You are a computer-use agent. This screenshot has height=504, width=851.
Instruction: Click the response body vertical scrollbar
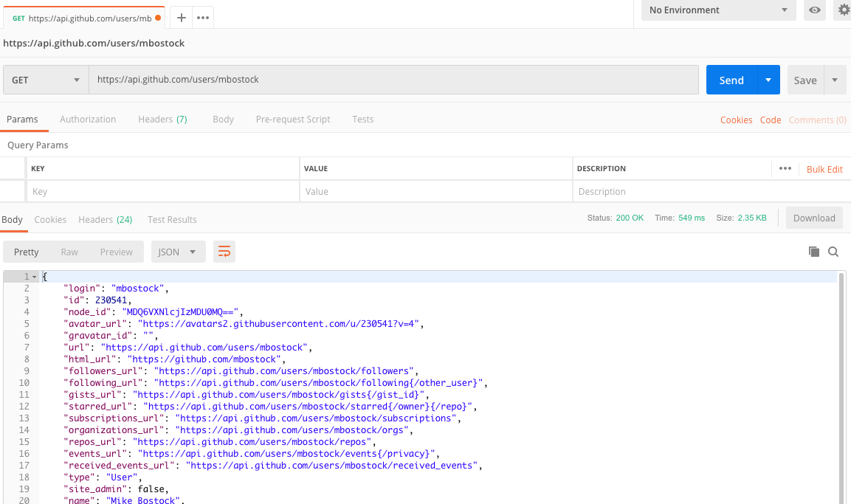(x=841, y=388)
